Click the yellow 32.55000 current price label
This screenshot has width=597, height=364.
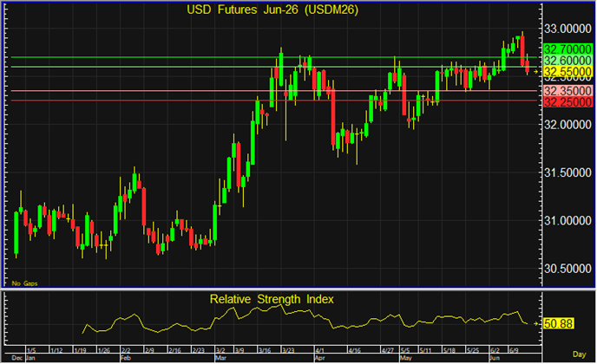567,72
